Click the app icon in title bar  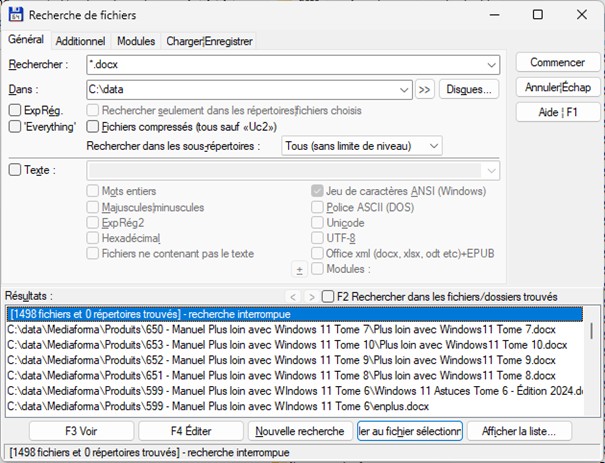tap(15, 15)
